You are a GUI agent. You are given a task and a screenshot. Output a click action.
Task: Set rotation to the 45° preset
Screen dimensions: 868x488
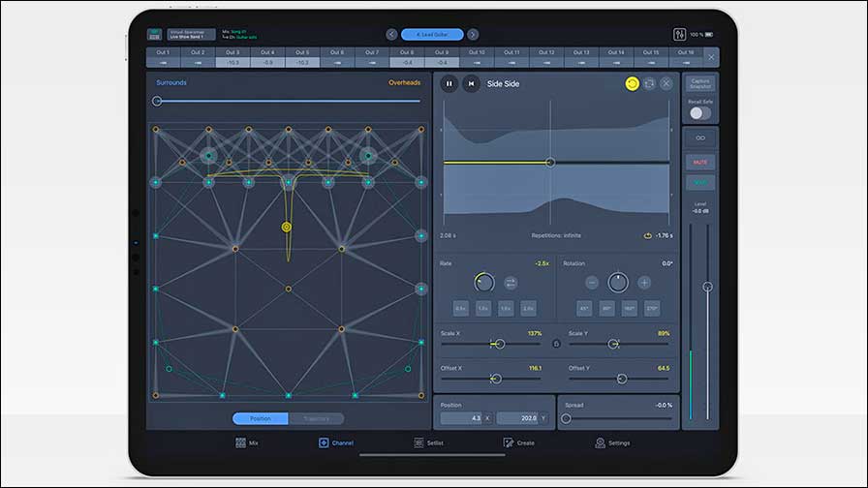(x=584, y=308)
